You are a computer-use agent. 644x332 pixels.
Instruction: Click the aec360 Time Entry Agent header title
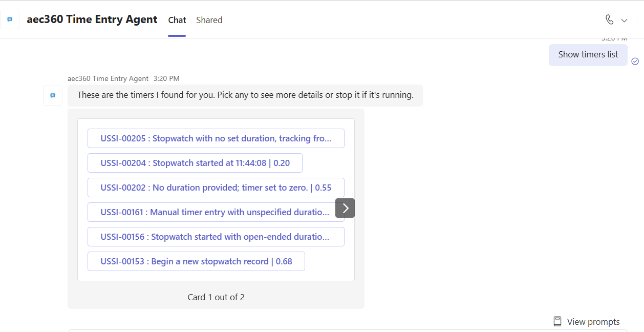(x=92, y=19)
